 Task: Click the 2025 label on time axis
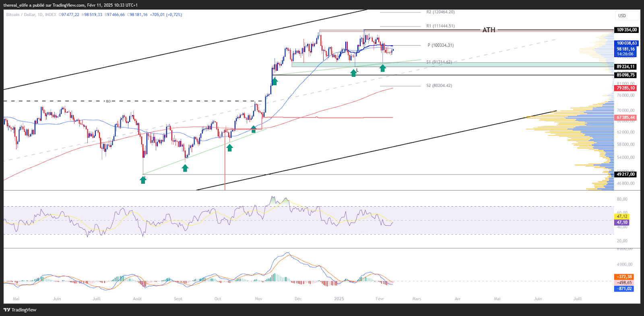click(x=339, y=299)
